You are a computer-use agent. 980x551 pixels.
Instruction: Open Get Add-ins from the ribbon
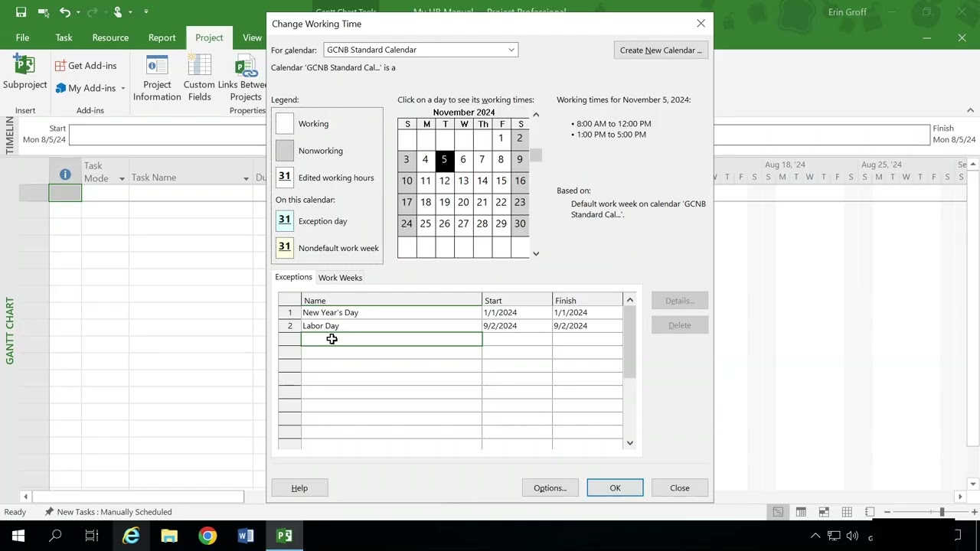pos(86,66)
